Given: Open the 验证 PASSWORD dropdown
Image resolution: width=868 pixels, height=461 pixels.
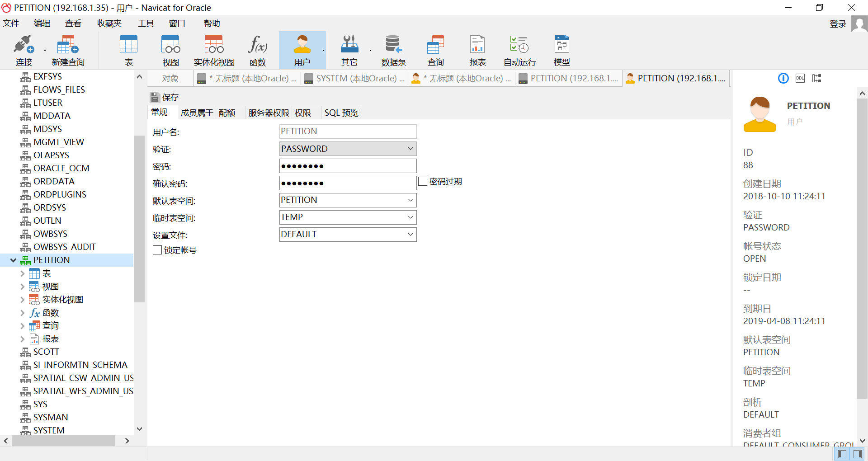Looking at the screenshot, I should point(410,149).
